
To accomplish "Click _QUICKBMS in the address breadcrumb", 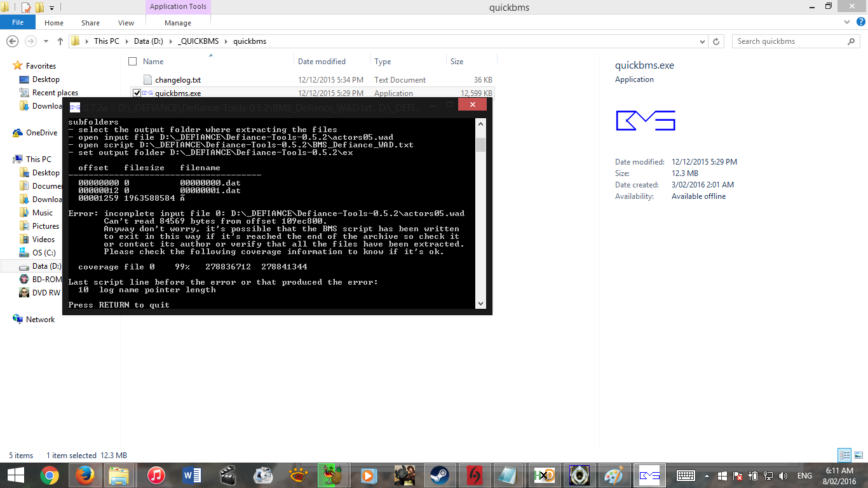I will coord(198,41).
